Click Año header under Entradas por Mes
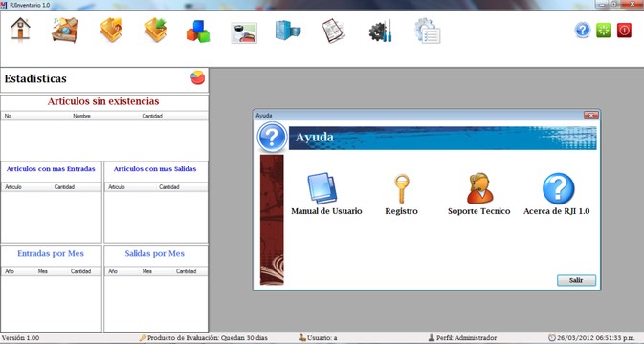This screenshot has width=644, height=344. [x=9, y=271]
